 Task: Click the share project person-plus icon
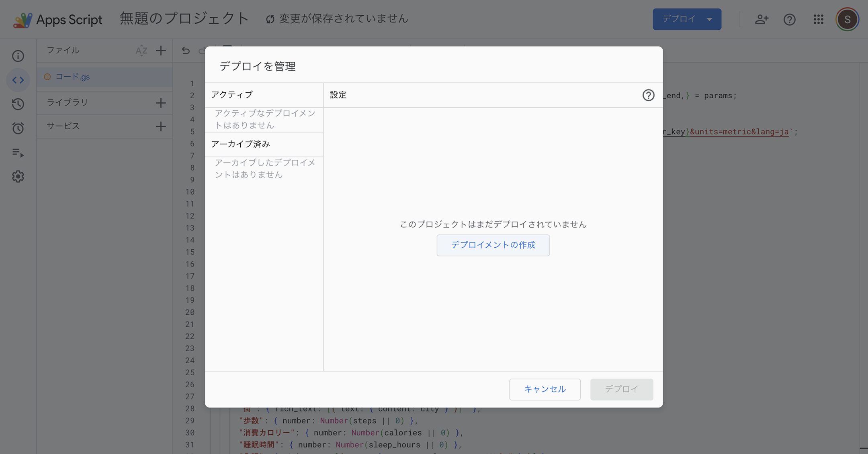tap(761, 19)
